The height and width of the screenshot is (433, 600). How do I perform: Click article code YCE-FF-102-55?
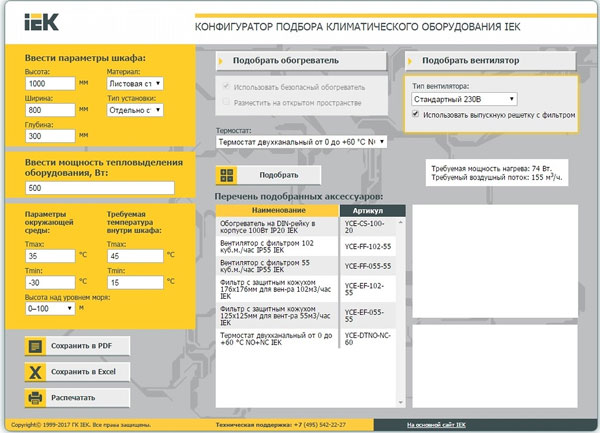coord(368,247)
